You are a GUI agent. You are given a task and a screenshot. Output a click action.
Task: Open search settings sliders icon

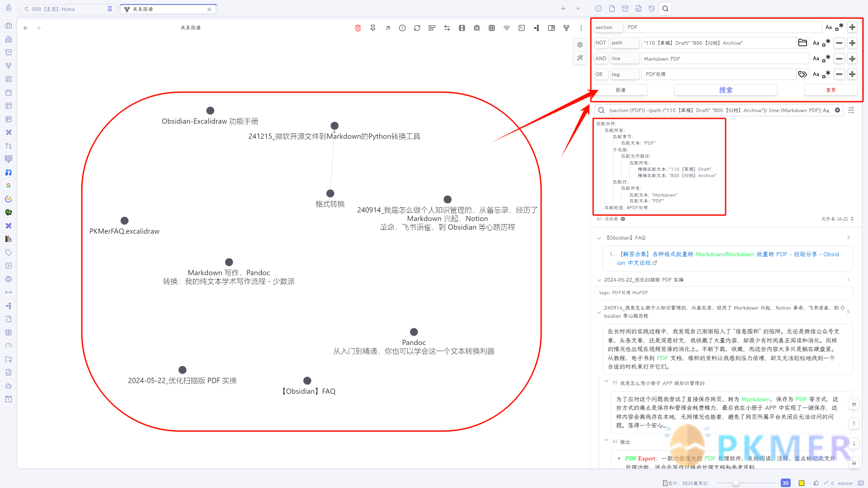(851, 110)
